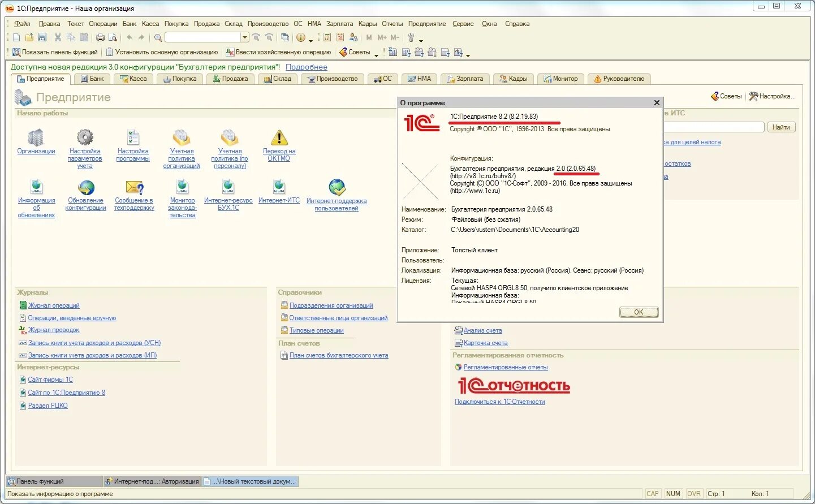Click Ввести хозяйственную операцию button
This screenshot has height=504, width=815.
click(x=279, y=52)
